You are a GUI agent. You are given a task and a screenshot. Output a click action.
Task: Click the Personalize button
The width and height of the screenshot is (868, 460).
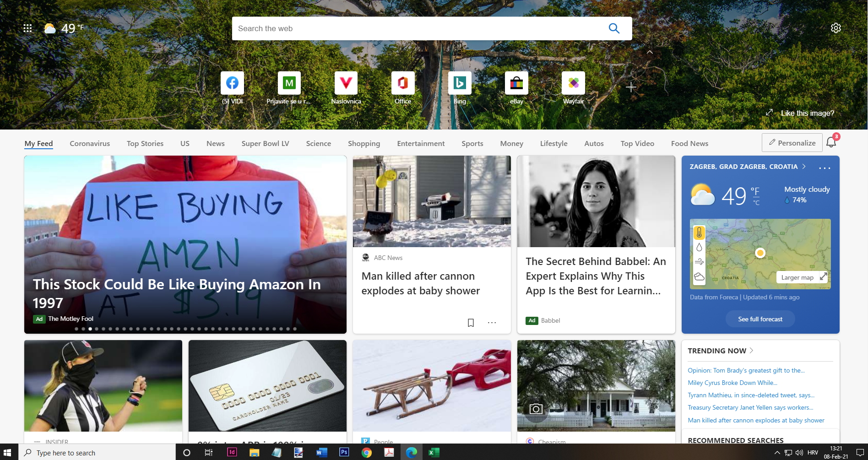pyautogui.click(x=792, y=143)
